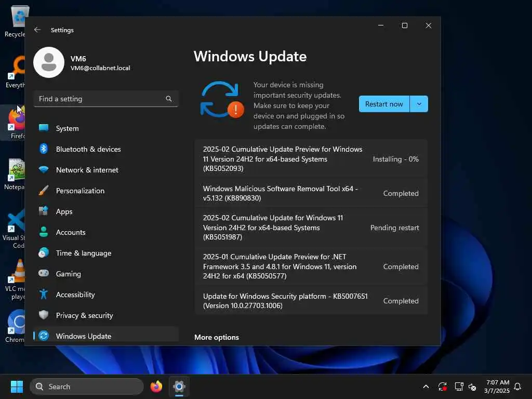Image resolution: width=532 pixels, height=399 pixels.
Task: Expand the Restart now dropdown arrow
Action: pos(419,104)
